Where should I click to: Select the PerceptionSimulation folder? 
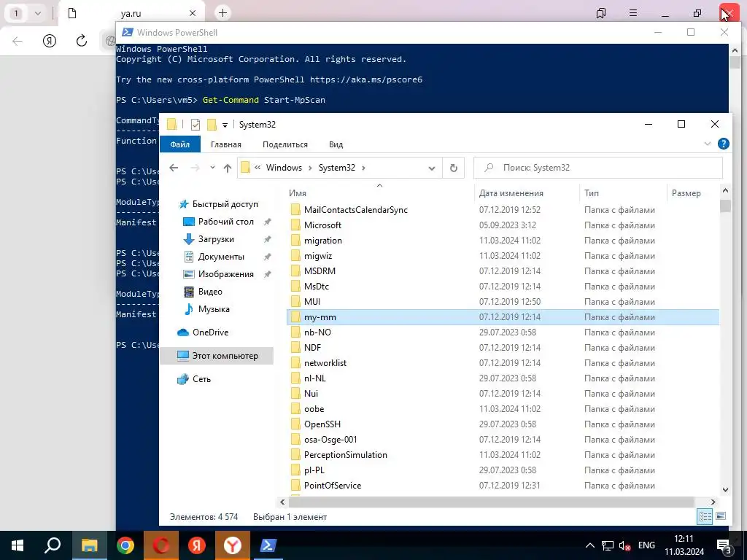click(x=345, y=455)
